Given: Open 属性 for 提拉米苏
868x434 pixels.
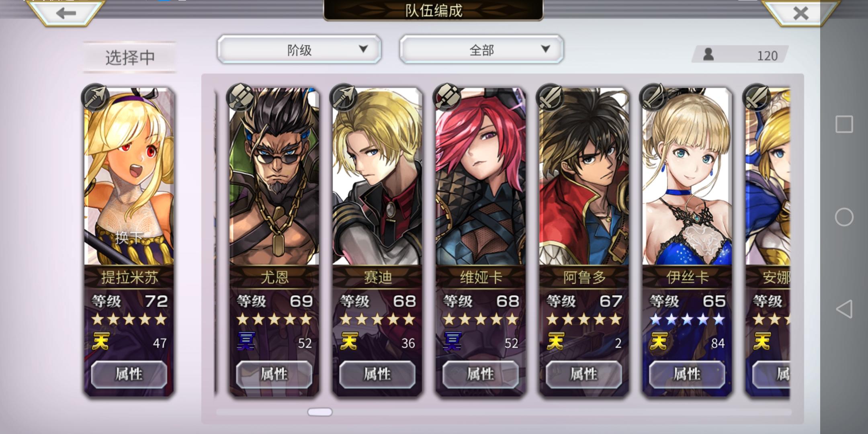Looking at the screenshot, I should tap(129, 374).
